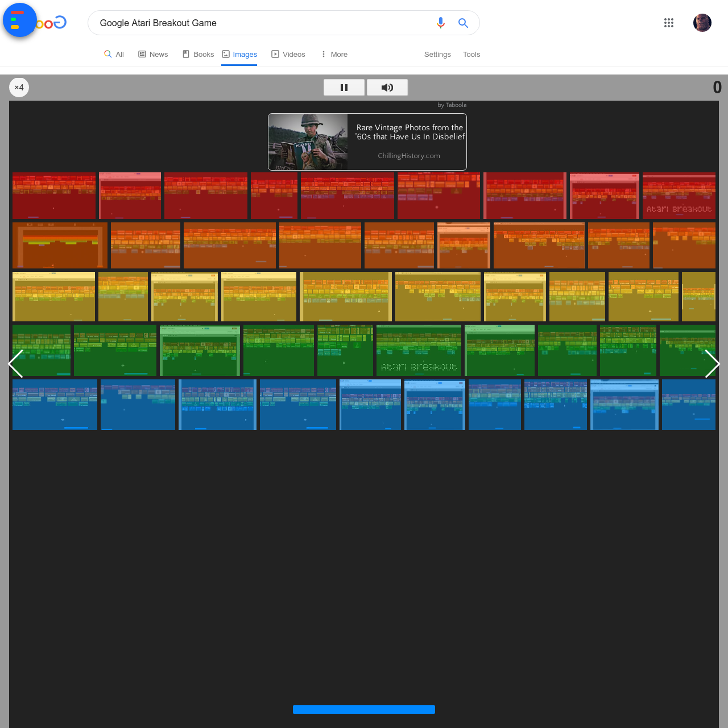Click the right white chevron arrow
728x728 pixels.
712,363
